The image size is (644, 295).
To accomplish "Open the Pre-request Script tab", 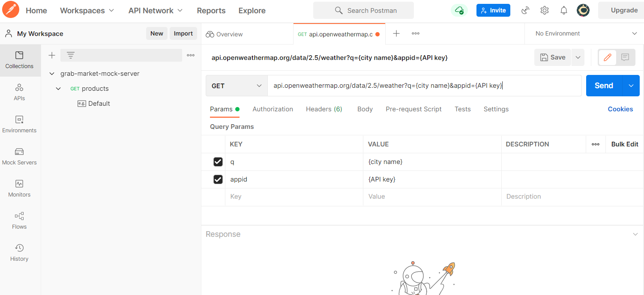I will tap(413, 109).
